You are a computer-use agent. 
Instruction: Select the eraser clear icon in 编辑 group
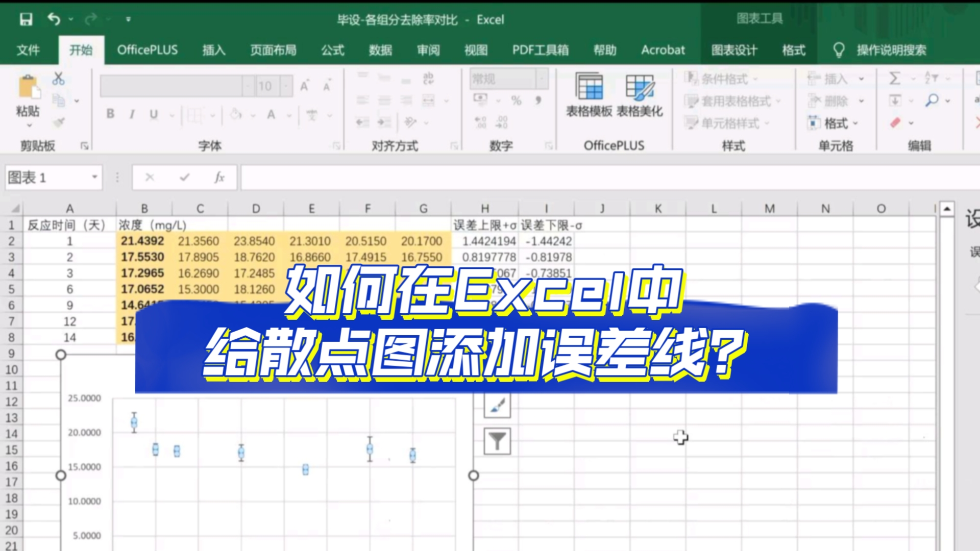point(896,122)
